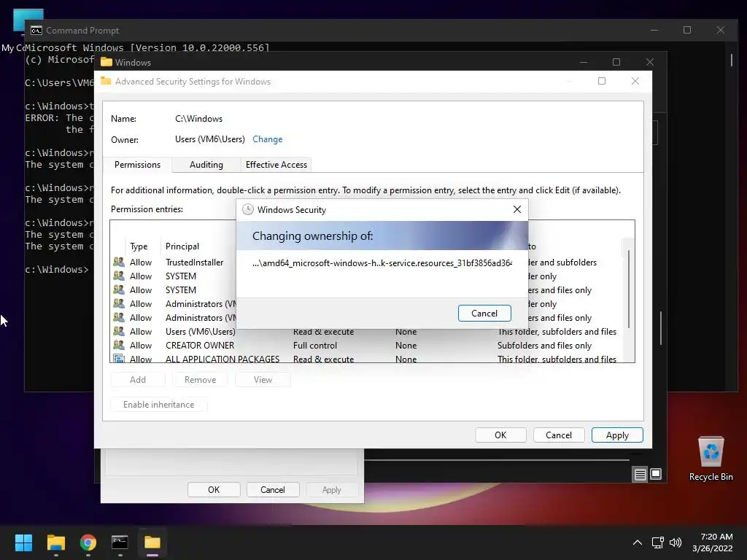Click the clock icon in Windows Security title
The width and height of the screenshot is (747, 560).
point(248,209)
